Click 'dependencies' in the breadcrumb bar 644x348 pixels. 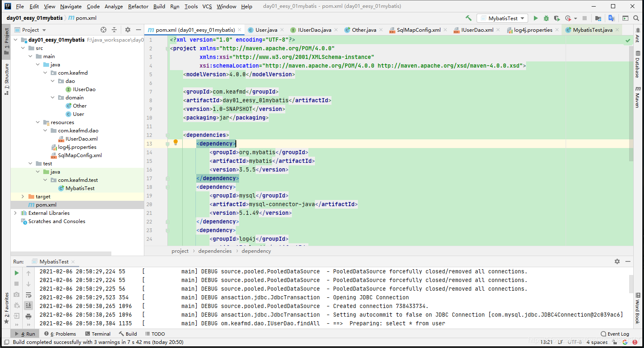point(215,251)
